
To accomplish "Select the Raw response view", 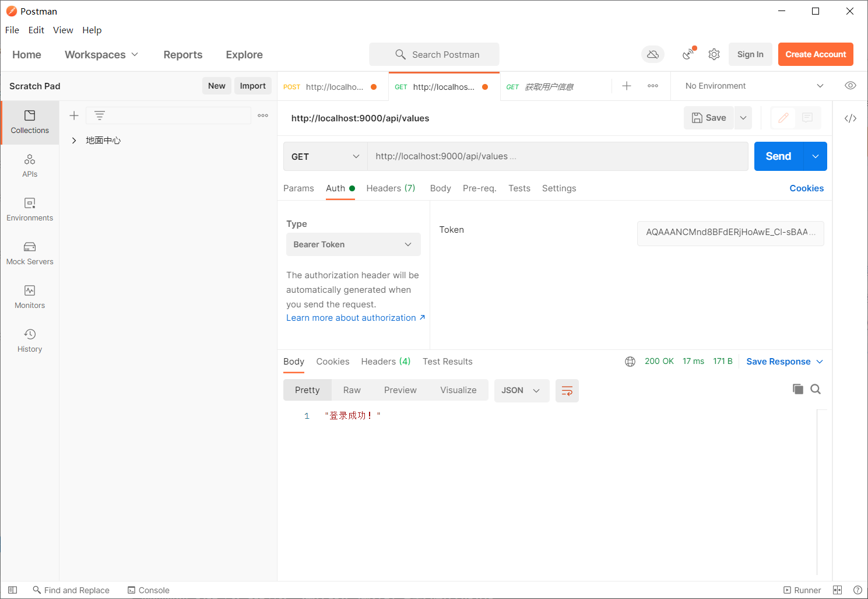I will click(x=352, y=390).
